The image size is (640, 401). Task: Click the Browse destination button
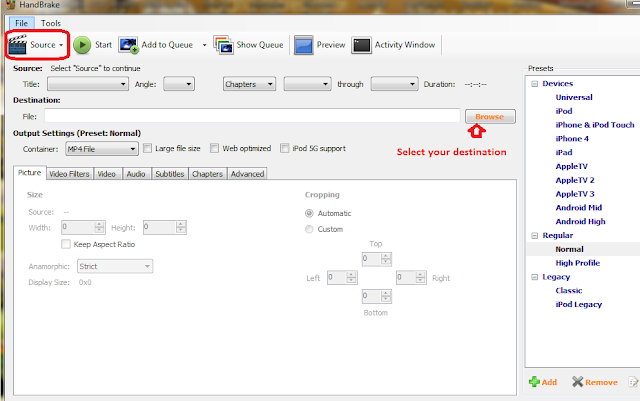coord(490,116)
